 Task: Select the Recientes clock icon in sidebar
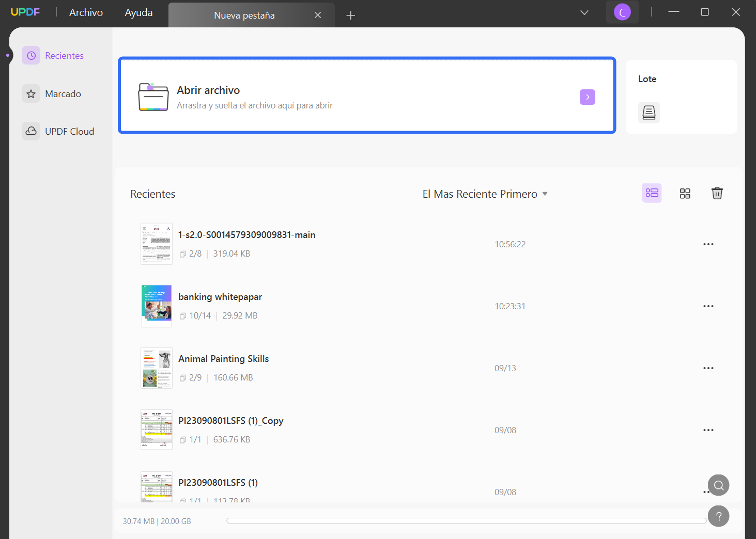pyautogui.click(x=31, y=55)
